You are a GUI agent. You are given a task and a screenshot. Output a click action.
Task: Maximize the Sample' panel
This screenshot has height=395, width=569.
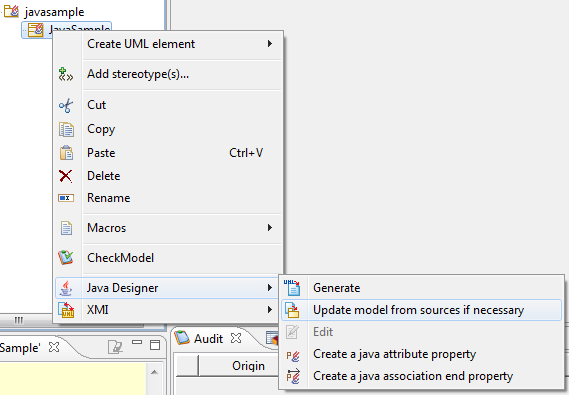pos(155,345)
